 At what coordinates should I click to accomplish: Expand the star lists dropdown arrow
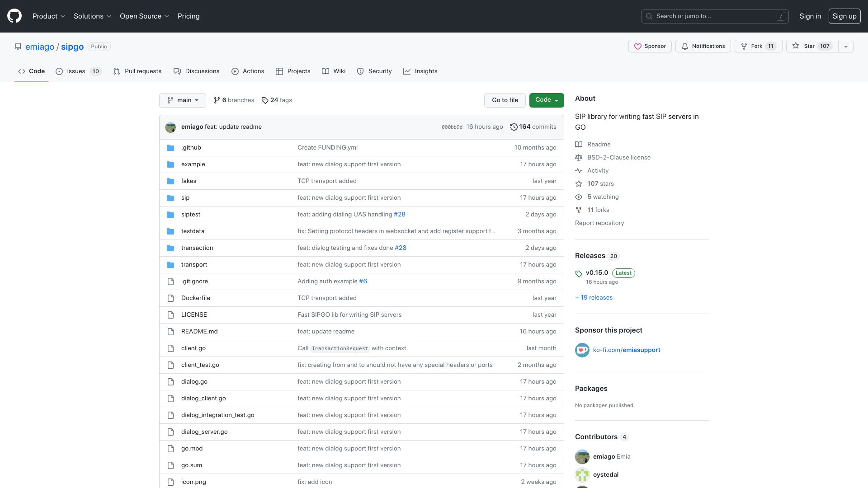click(x=846, y=46)
